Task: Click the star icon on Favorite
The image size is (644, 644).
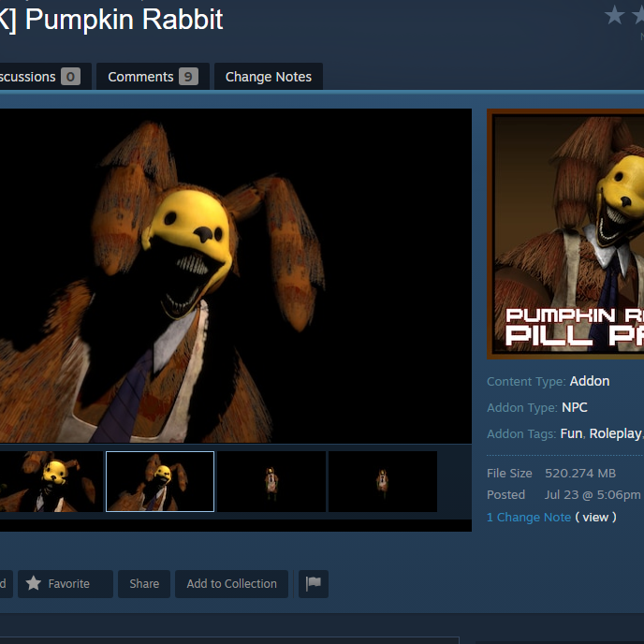Action: pos(34,583)
